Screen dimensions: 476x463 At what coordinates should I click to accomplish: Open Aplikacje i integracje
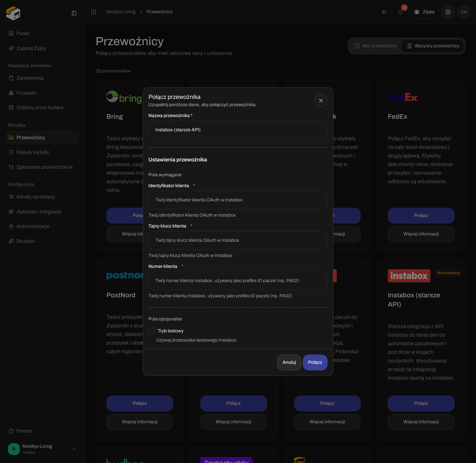42,211
